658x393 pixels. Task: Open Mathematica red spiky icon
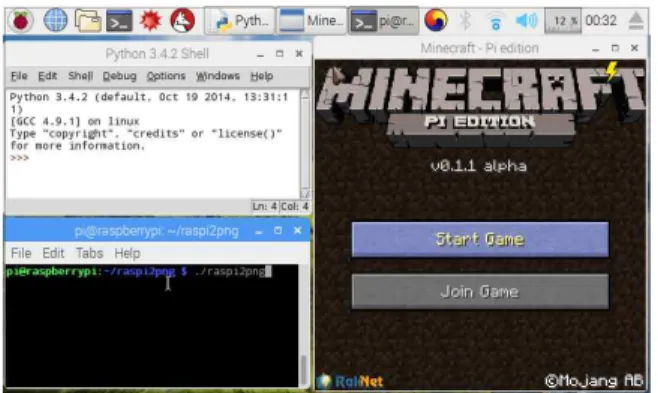[x=150, y=21]
